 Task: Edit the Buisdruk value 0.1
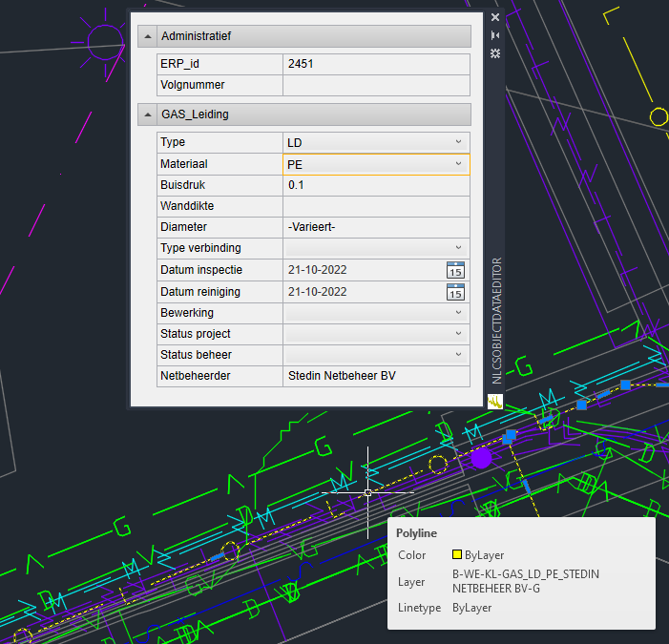[376, 185]
